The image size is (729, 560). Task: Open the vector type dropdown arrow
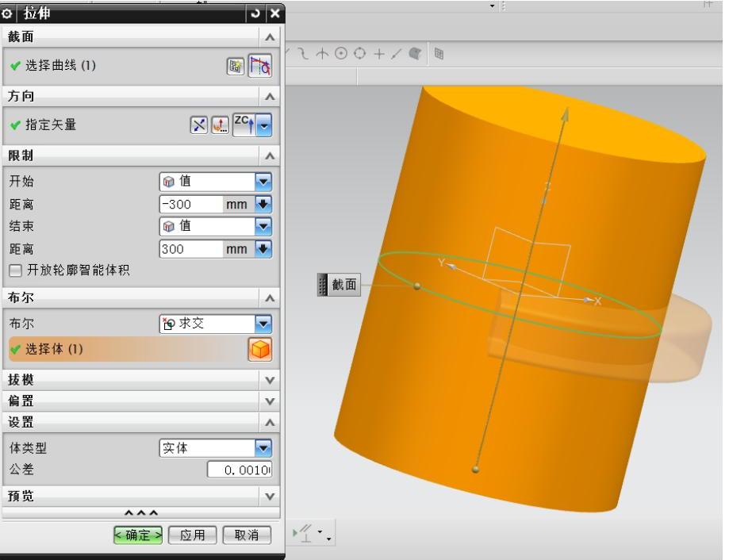click(264, 125)
